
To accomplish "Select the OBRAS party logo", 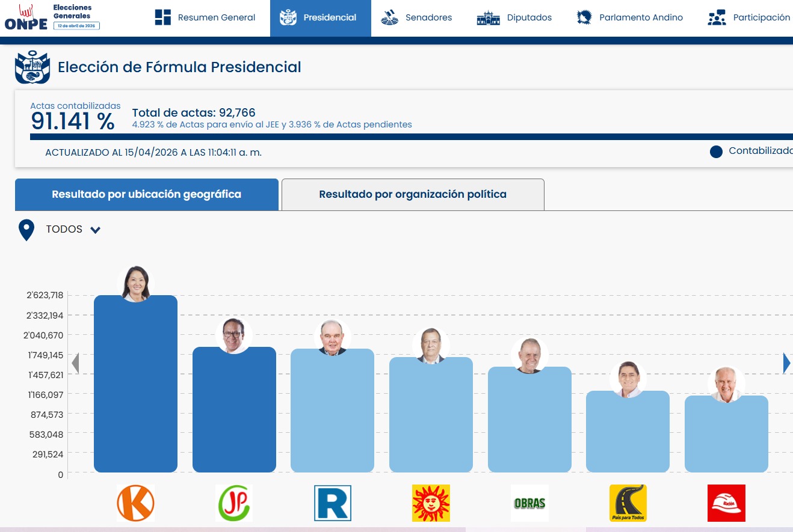I will coord(529,503).
